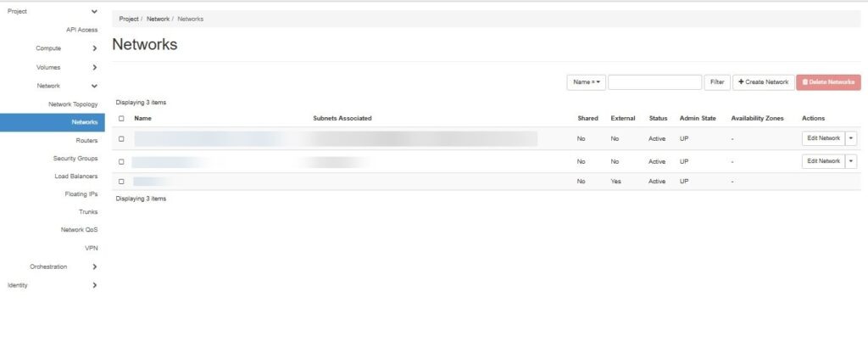
Task: Click the Identity sidebar label
Action: point(17,285)
